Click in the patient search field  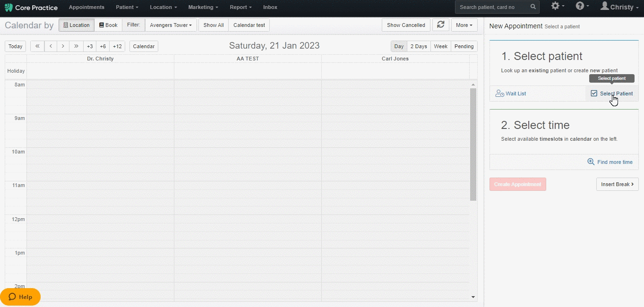click(492, 7)
